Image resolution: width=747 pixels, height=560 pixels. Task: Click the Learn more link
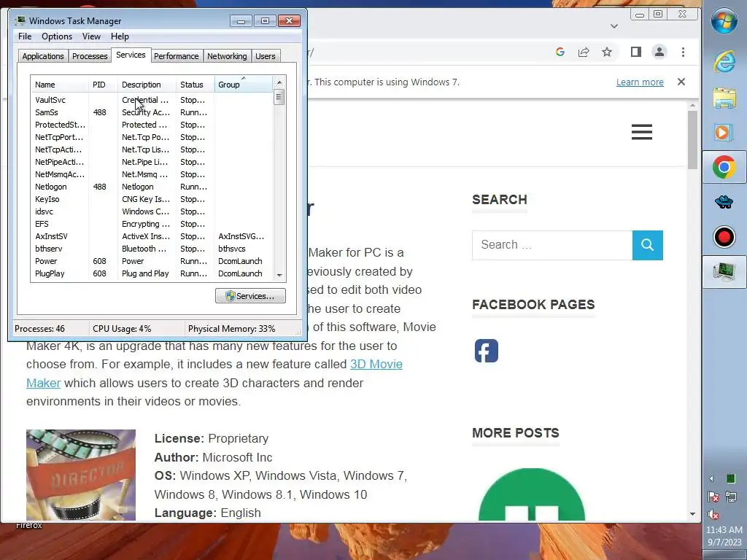640,82
